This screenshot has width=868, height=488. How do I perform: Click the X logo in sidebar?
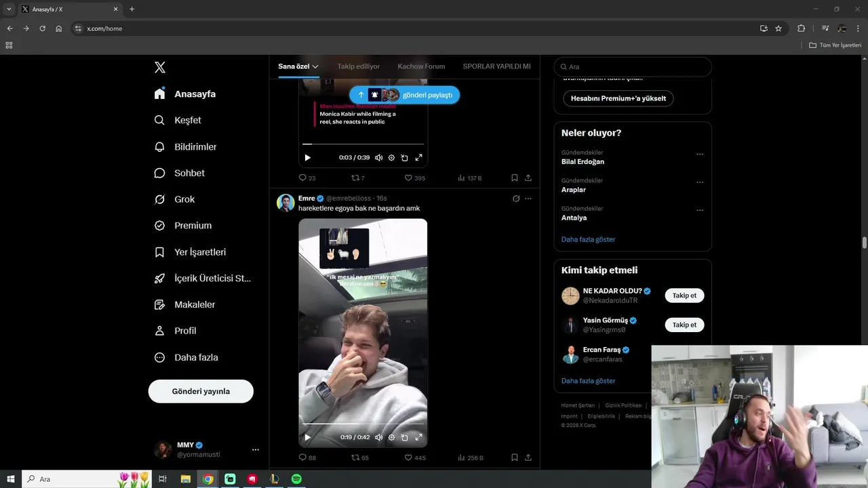(x=160, y=67)
